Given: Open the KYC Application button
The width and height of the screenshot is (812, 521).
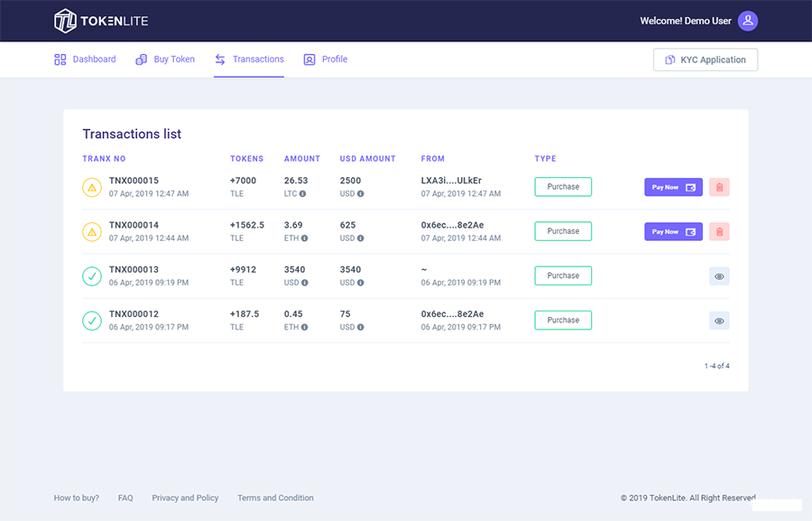Looking at the screenshot, I should click(x=705, y=60).
